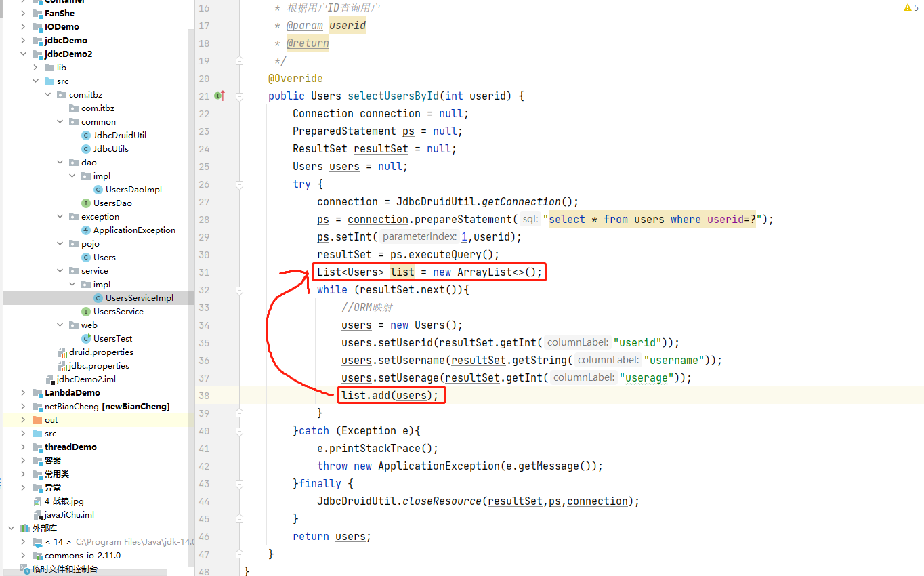The height and width of the screenshot is (576, 924).
Task: Click the implements-method gutter icon on line 21
Action: pos(219,96)
